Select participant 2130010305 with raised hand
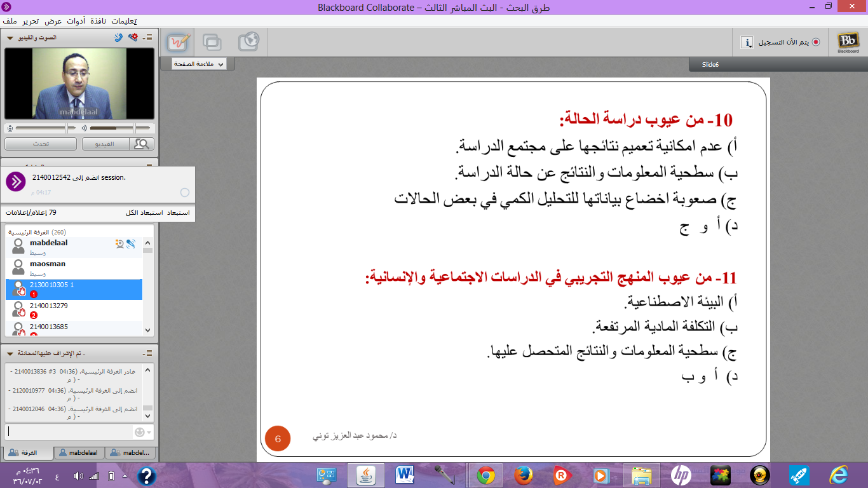868x488 pixels. [x=74, y=289]
